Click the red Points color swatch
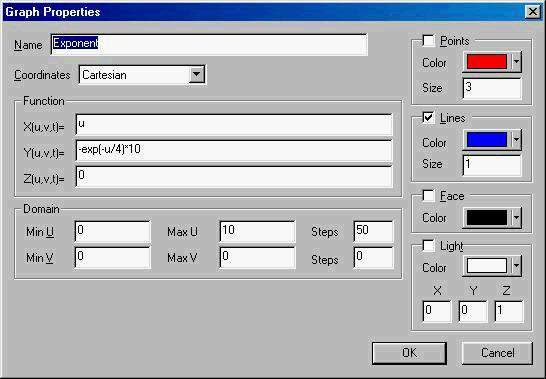 pyautogui.click(x=486, y=62)
